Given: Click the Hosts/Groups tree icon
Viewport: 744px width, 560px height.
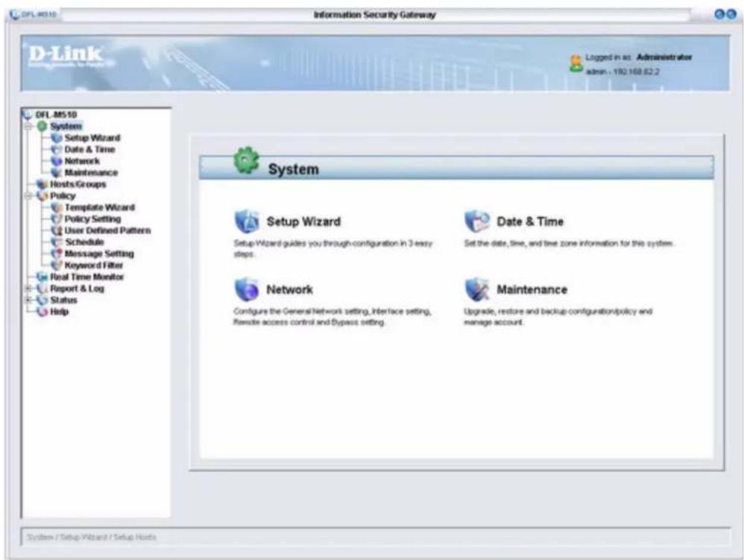Looking at the screenshot, I should pos(42,184).
